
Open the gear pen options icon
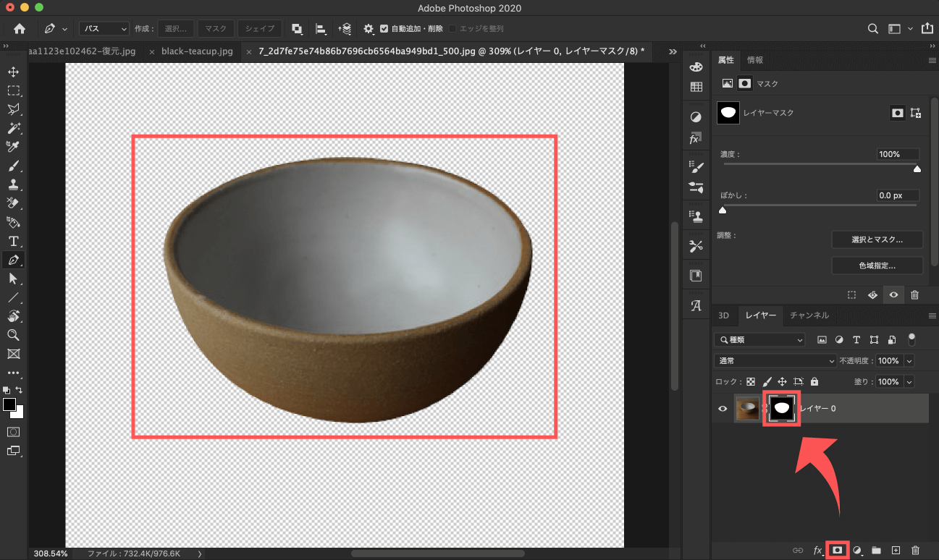(369, 29)
